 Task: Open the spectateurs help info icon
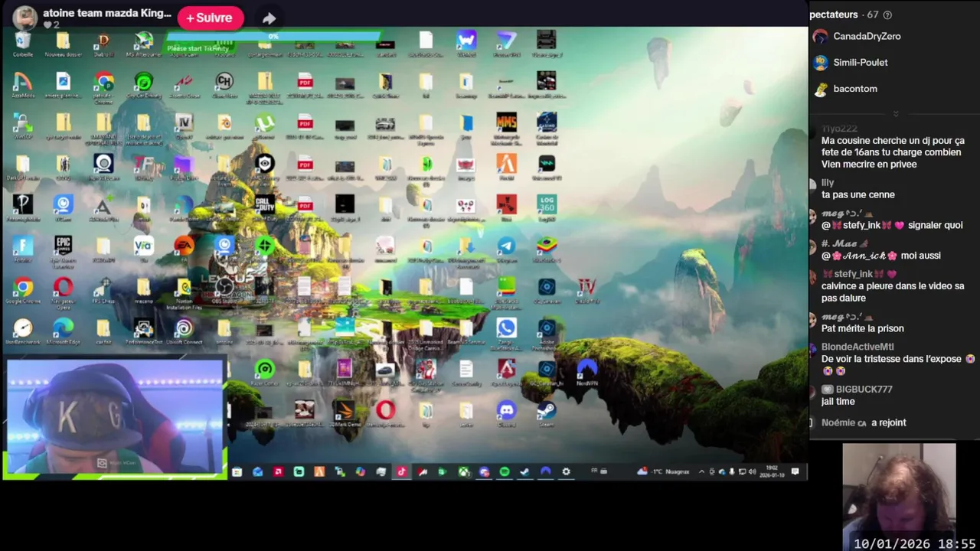pos(887,15)
